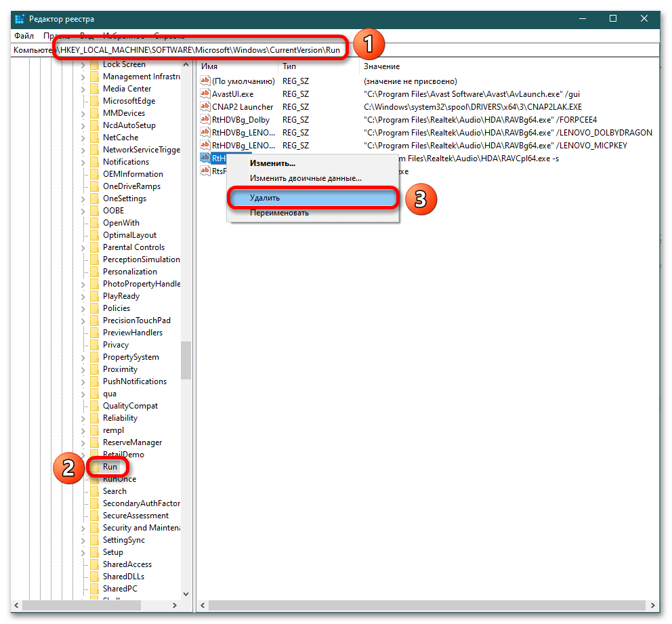Choose Удалить in the context menu
The width and height of the screenshot is (672, 624).
313,198
